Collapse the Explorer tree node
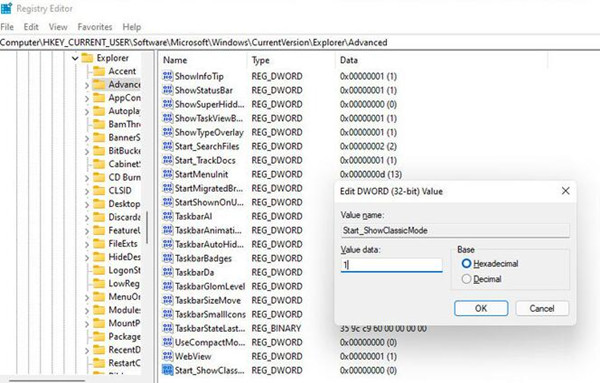 coord(75,58)
